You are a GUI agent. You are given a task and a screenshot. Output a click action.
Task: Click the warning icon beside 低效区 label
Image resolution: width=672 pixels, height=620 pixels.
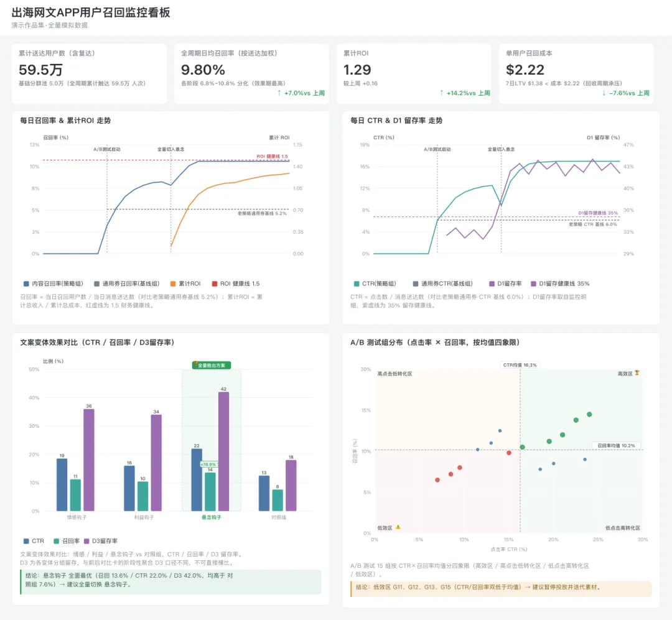pos(398,527)
